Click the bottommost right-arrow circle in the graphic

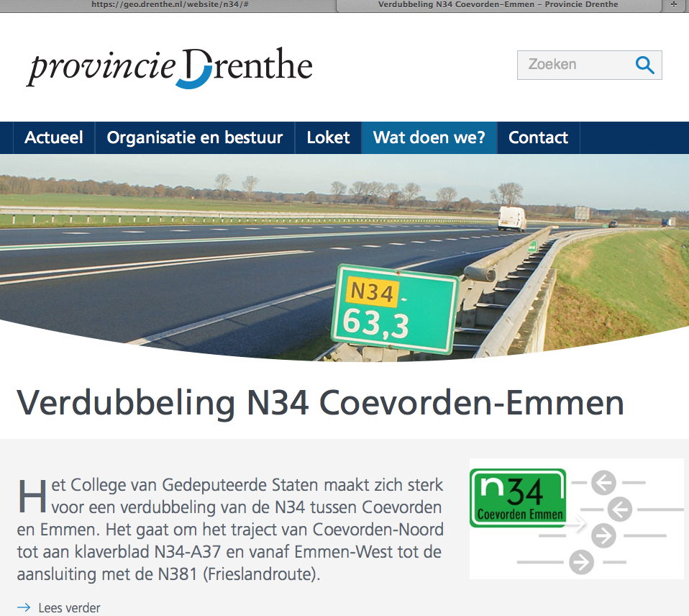click(581, 562)
